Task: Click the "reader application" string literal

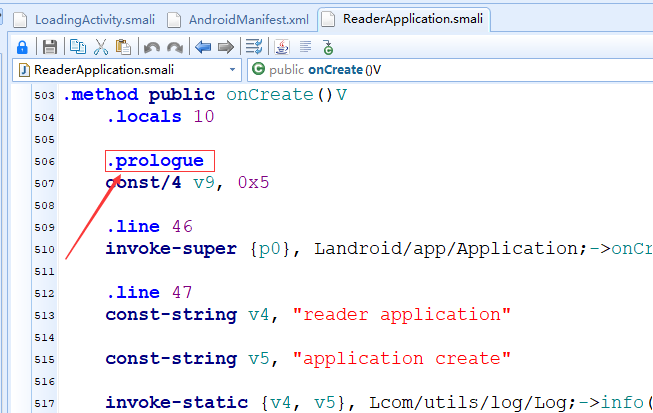Action: point(402,315)
